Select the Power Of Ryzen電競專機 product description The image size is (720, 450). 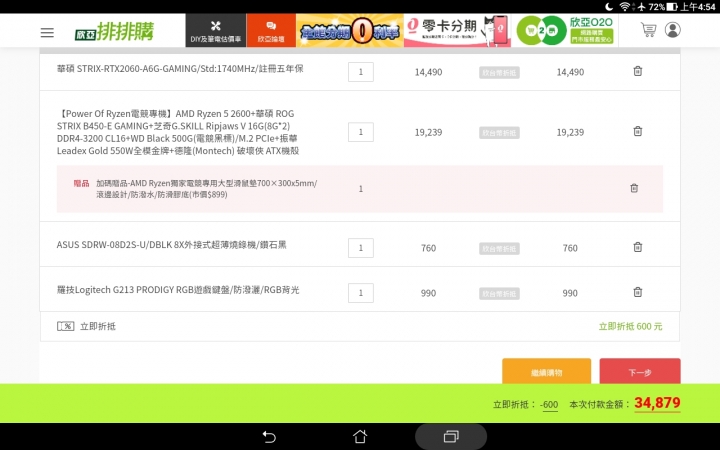click(x=178, y=132)
